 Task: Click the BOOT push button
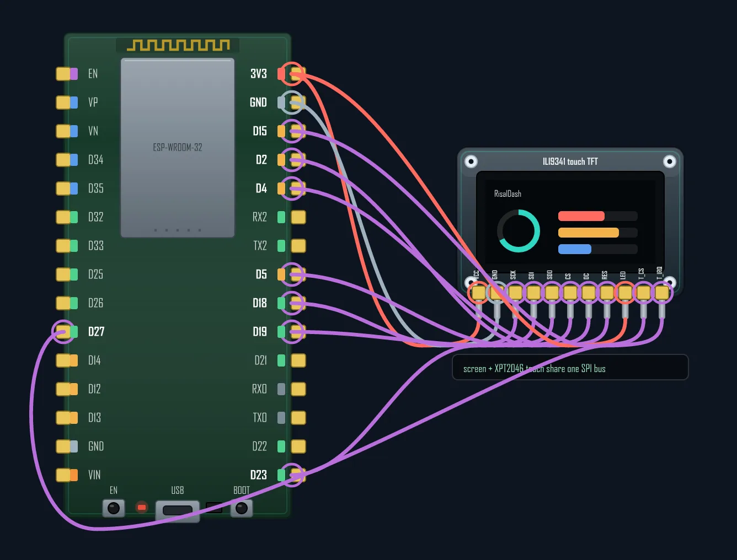pyautogui.click(x=242, y=508)
